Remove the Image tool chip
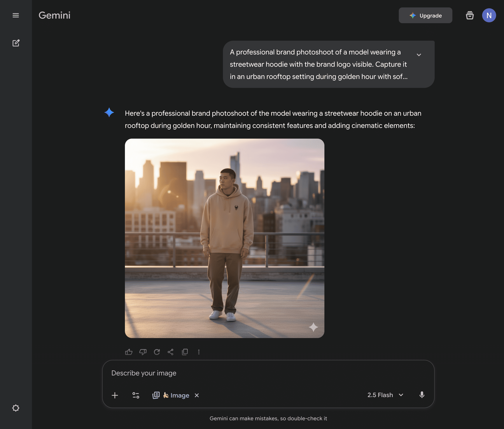504x429 pixels. click(x=197, y=395)
